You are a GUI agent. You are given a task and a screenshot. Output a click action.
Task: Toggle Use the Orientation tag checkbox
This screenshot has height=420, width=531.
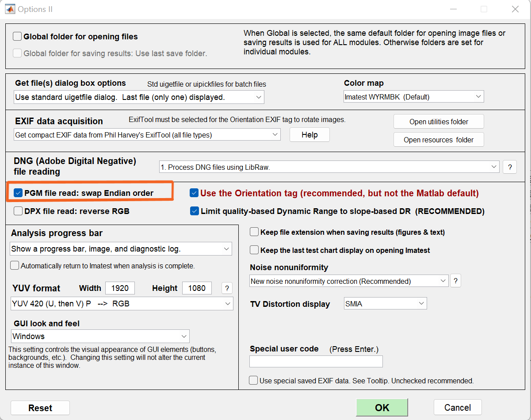[x=194, y=193]
